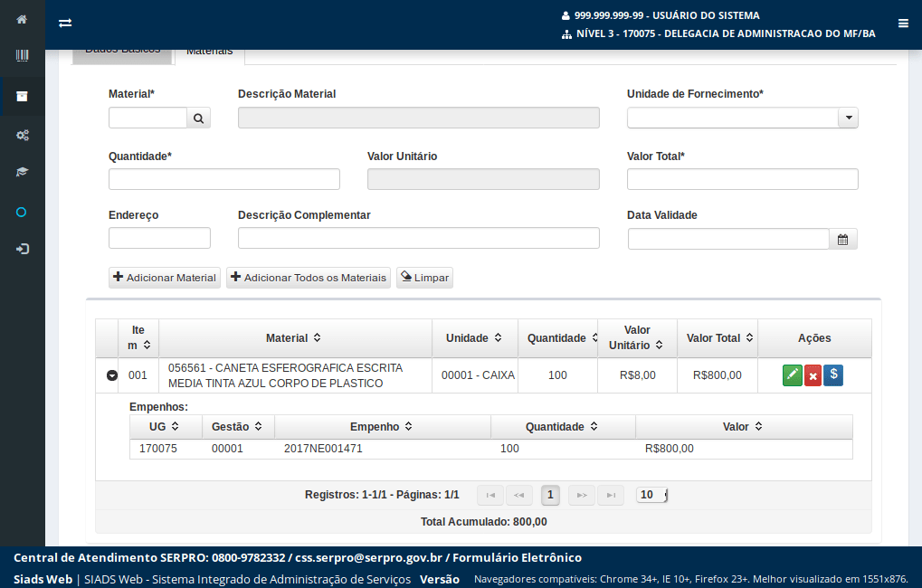Sort table by Item column
Screen dimensions: 922x588
138,338
